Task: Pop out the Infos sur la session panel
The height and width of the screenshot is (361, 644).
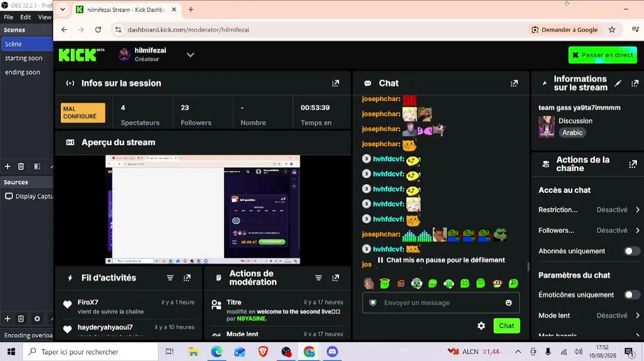Action: tap(336, 83)
